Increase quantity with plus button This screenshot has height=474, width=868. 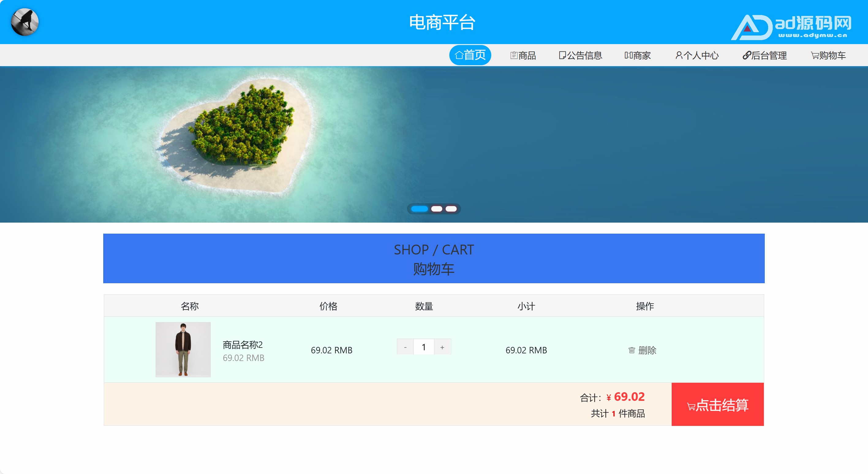pyautogui.click(x=443, y=347)
